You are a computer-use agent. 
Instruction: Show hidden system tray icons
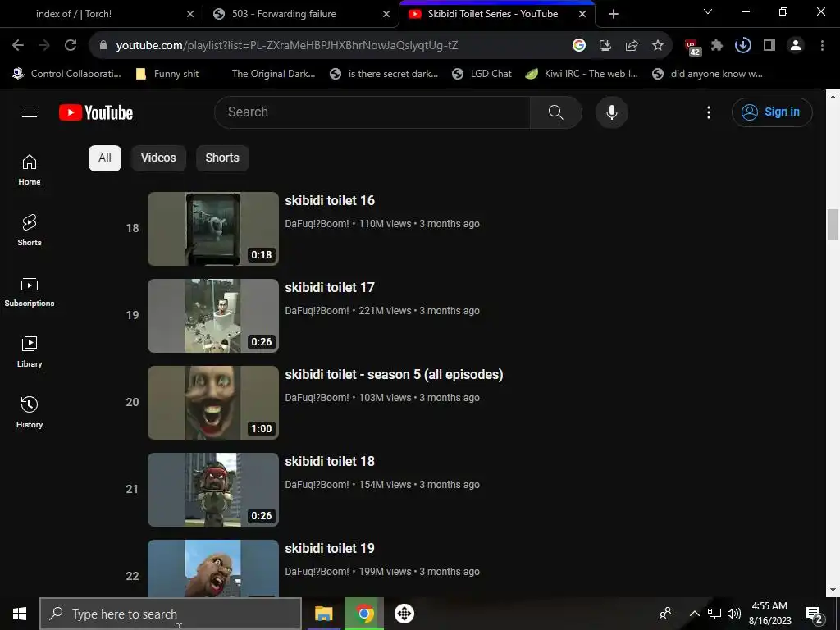694,614
